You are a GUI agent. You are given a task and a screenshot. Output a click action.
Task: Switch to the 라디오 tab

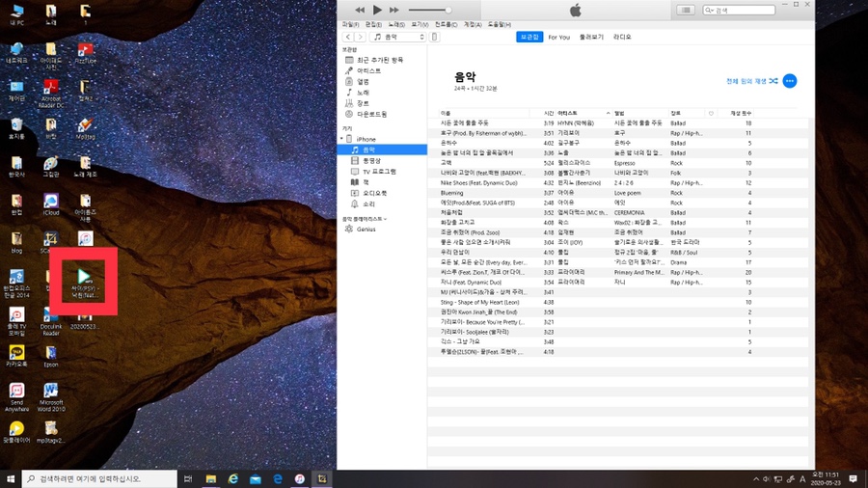coord(622,37)
